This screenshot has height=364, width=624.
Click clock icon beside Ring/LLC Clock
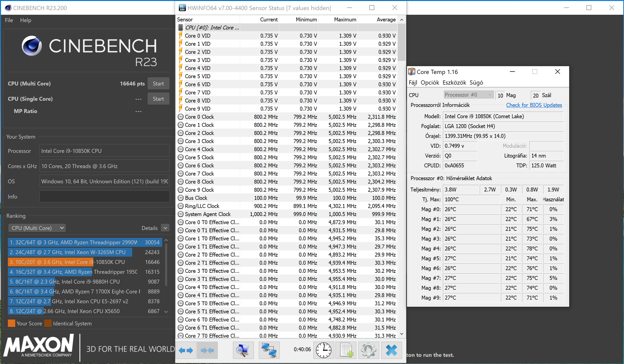(181, 206)
